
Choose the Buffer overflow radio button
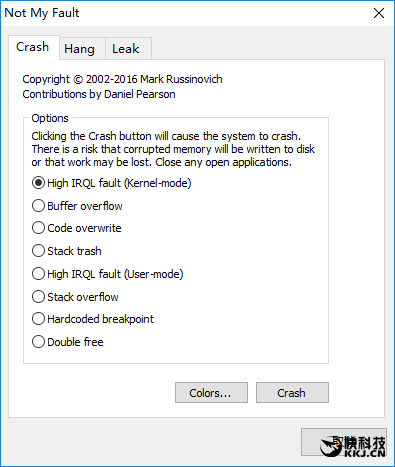coord(77,206)
